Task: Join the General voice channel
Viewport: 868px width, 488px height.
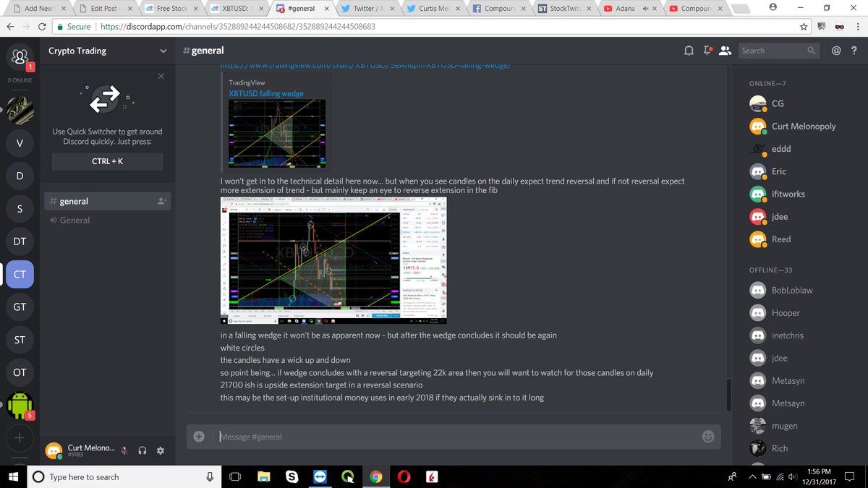Action: 107,220
